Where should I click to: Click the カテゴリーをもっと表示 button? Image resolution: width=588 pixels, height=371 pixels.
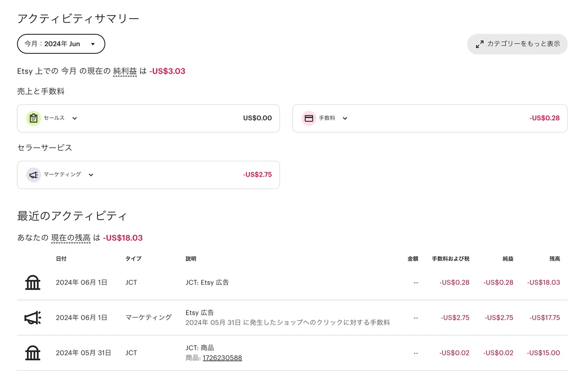coord(517,44)
